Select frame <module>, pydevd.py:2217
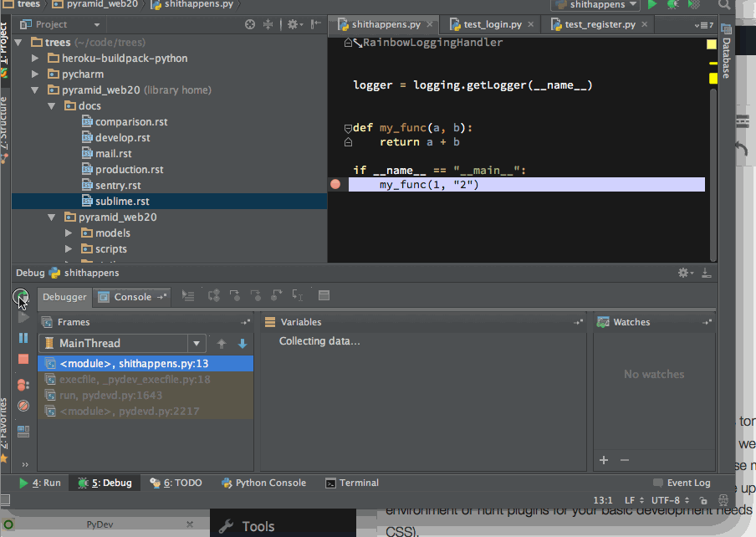756x537 pixels. [146, 412]
